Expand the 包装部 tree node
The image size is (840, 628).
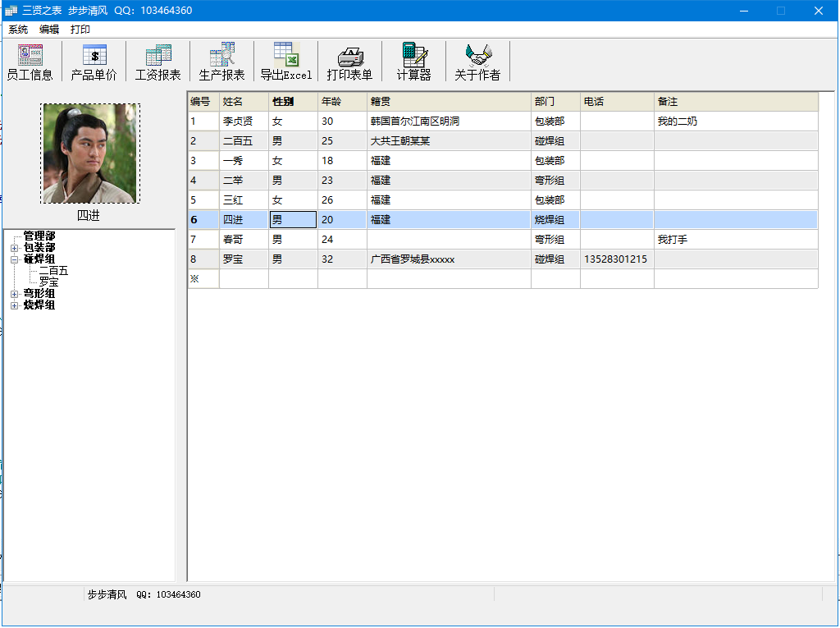[x=15, y=248]
